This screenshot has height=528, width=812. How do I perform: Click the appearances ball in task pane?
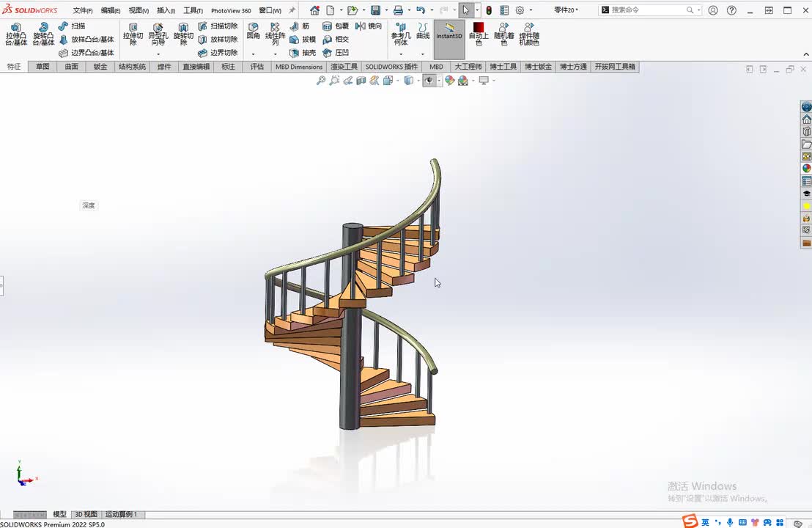click(806, 168)
